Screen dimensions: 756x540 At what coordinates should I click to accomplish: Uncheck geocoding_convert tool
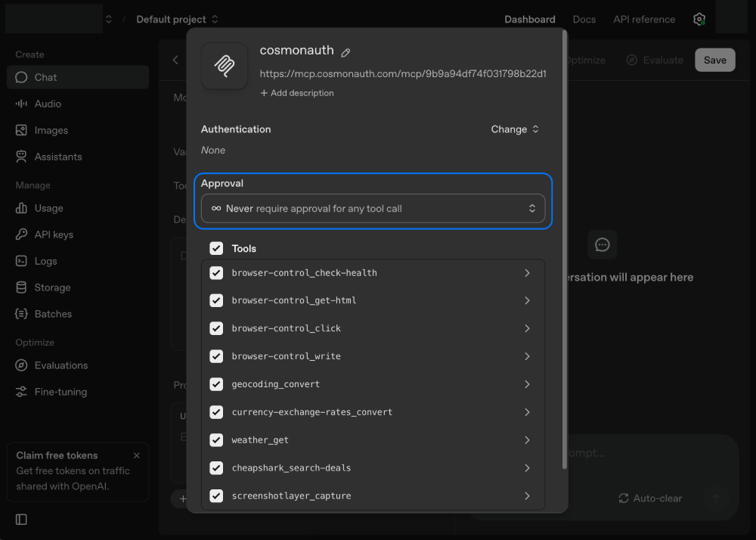click(216, 384)
